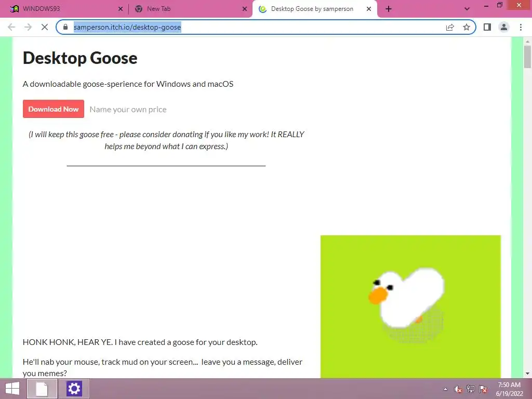Viewport: 532px width, 399px height.
Task: Click the goose animation image
Action: tap(410, 307)
